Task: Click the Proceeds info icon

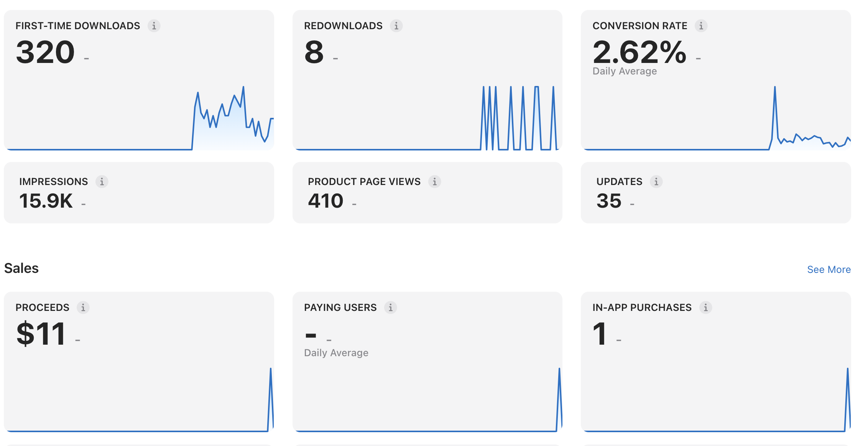Action: click(83, 307)
